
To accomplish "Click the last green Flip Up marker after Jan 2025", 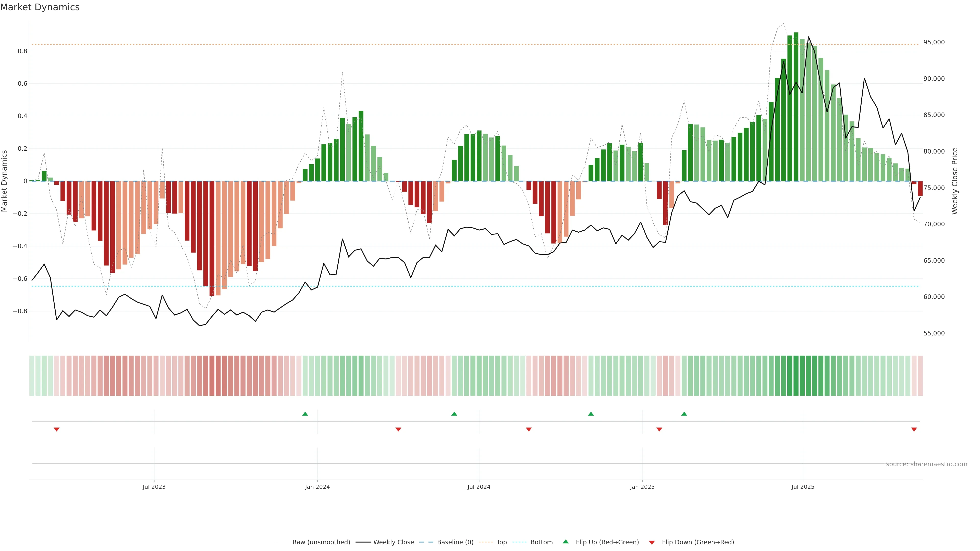I will point(684,414).
